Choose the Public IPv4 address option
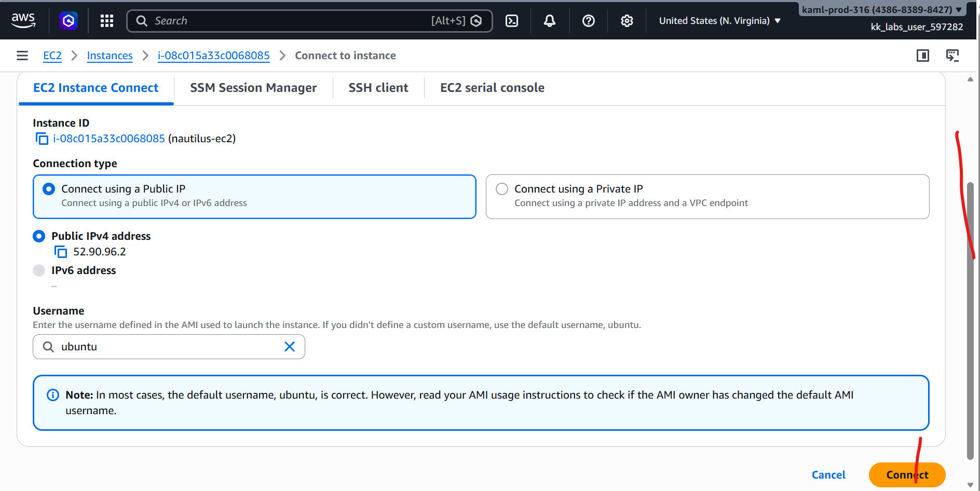980x491 pixels. pyautogui.click(x=39, y=236)
